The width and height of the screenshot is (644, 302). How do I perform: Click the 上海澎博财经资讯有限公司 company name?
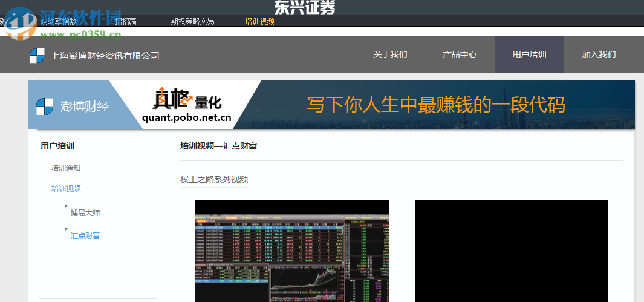pyautogui.click(x=105, y=56)
